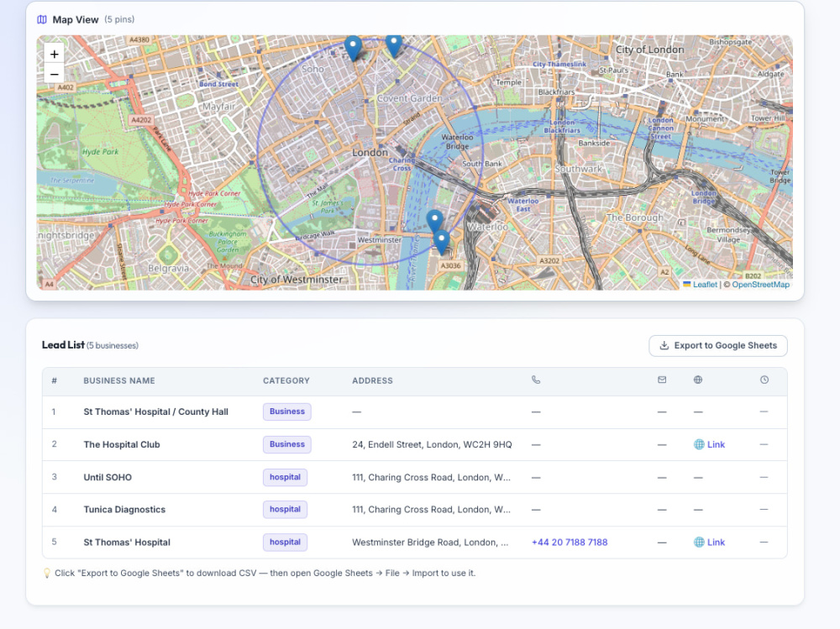840x629 pixels.
Task: Zoom in on the map
Action: pos(54,54)
